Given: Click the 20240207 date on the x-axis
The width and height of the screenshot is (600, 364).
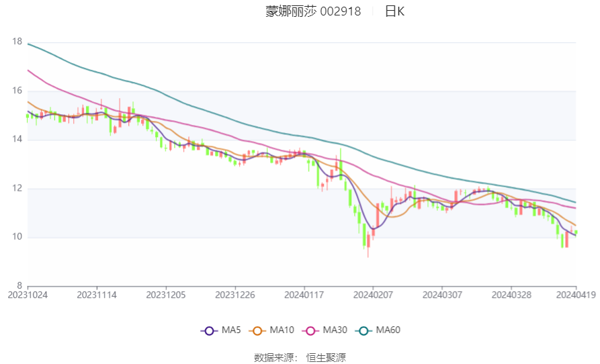Looking at the screenshot, I should 374,295.
